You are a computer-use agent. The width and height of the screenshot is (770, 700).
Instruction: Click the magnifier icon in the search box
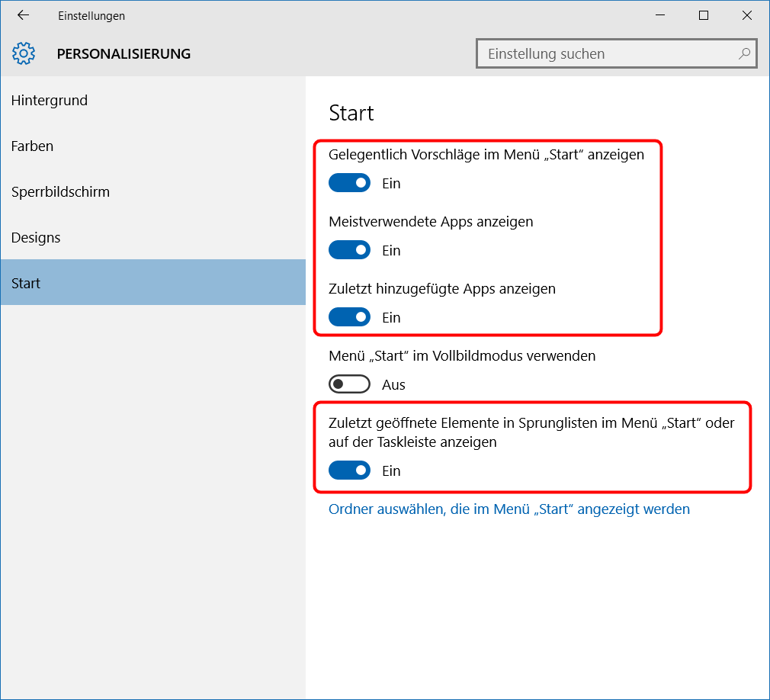pos(744,54)
